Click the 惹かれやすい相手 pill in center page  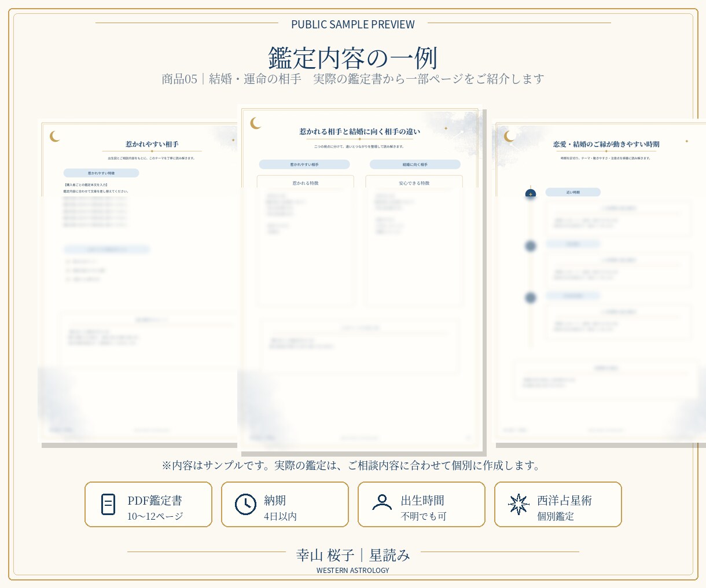[x=304, y=164]
